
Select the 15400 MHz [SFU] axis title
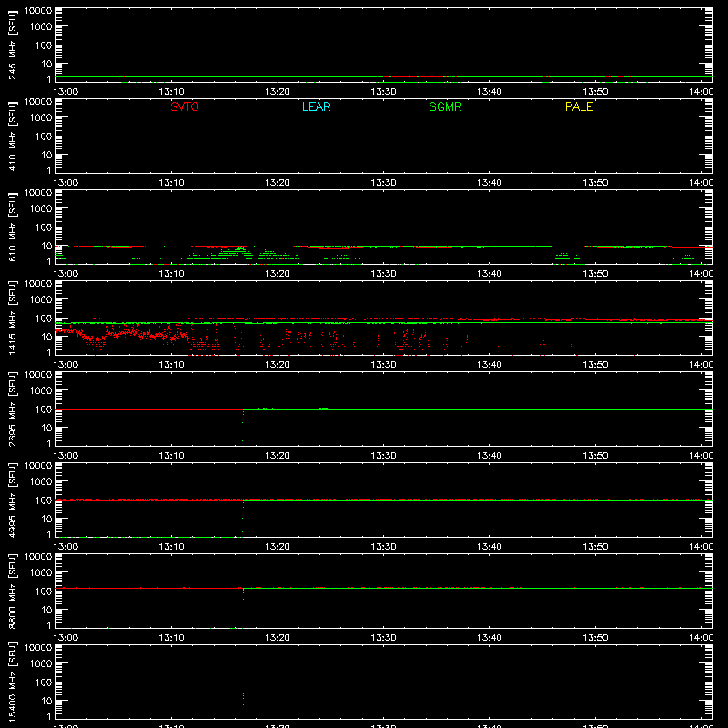tap(12, 682)
